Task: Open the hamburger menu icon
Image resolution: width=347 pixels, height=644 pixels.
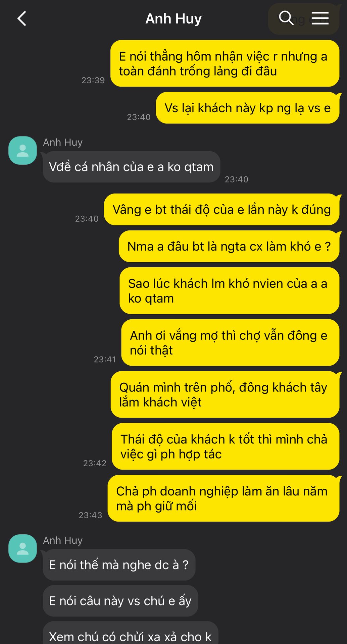Action: pyautogui.click(x=320, y=18)
